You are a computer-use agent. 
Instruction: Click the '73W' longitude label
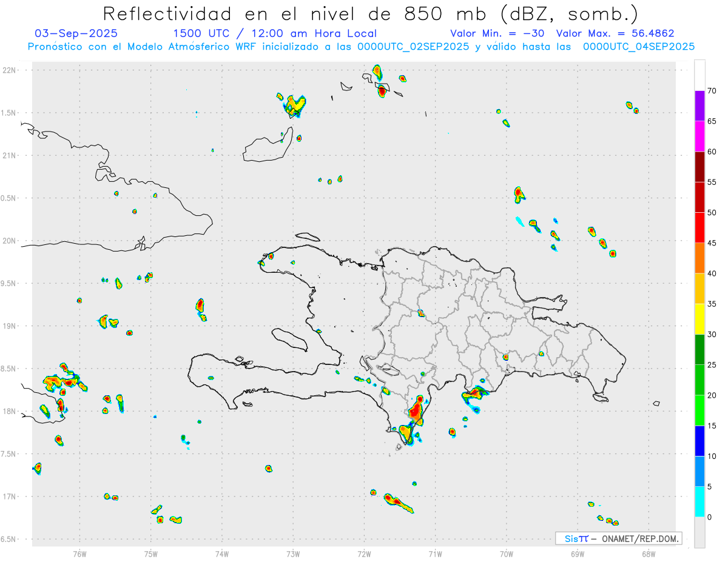tap(293, 554)
